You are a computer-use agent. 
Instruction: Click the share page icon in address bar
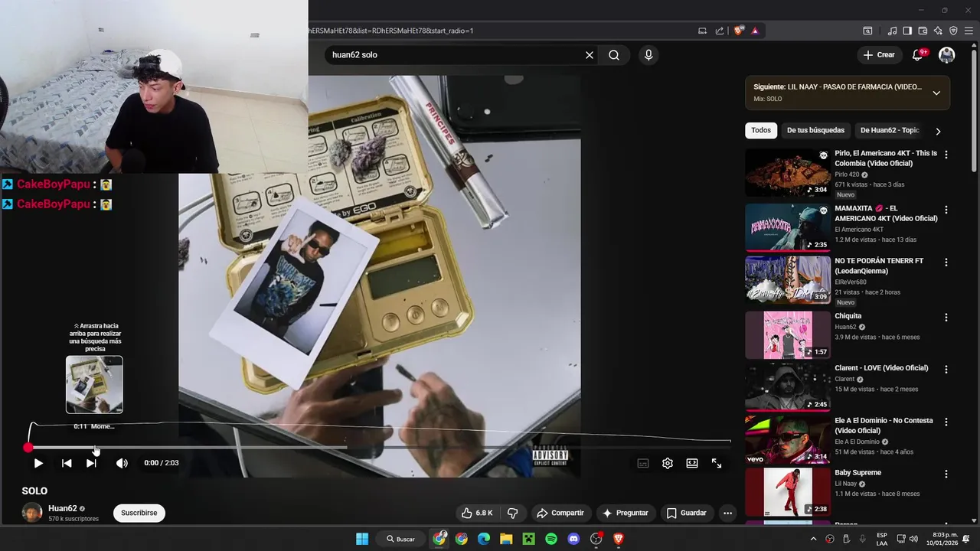point(720,31)
